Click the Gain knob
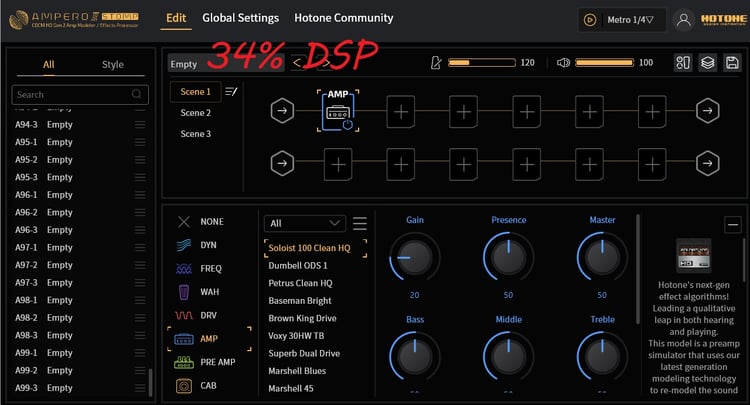Screen dimensions: 750x405 (x=414, y=257)
